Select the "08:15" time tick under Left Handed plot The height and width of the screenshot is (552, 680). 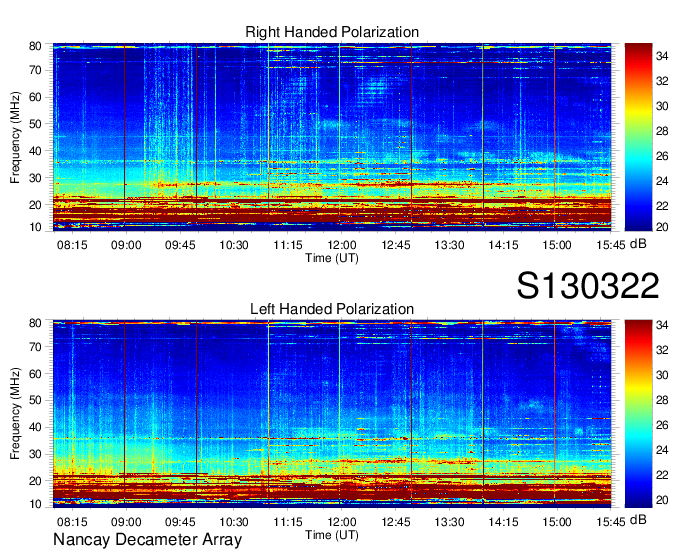tap(72, 522)
